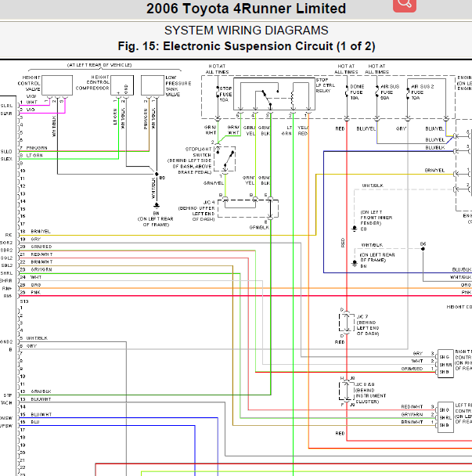Click the '25 ORG' pin label
Image resolution: width=472 pixels, height=476 pixels.
[31, 285]
